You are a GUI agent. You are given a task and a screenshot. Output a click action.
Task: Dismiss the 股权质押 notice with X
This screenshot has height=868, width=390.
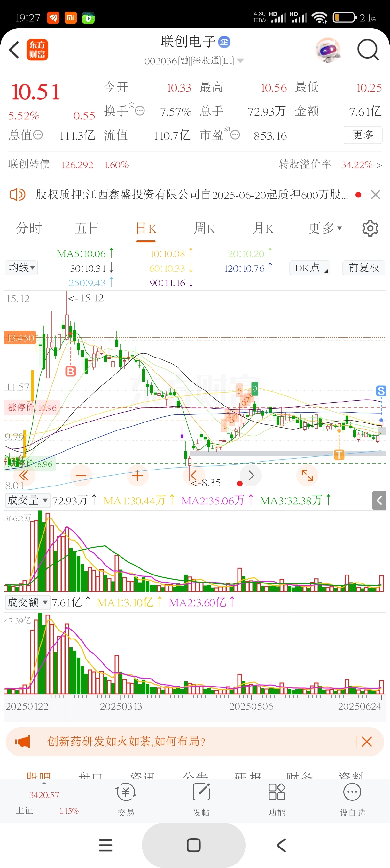click(376, 195)
